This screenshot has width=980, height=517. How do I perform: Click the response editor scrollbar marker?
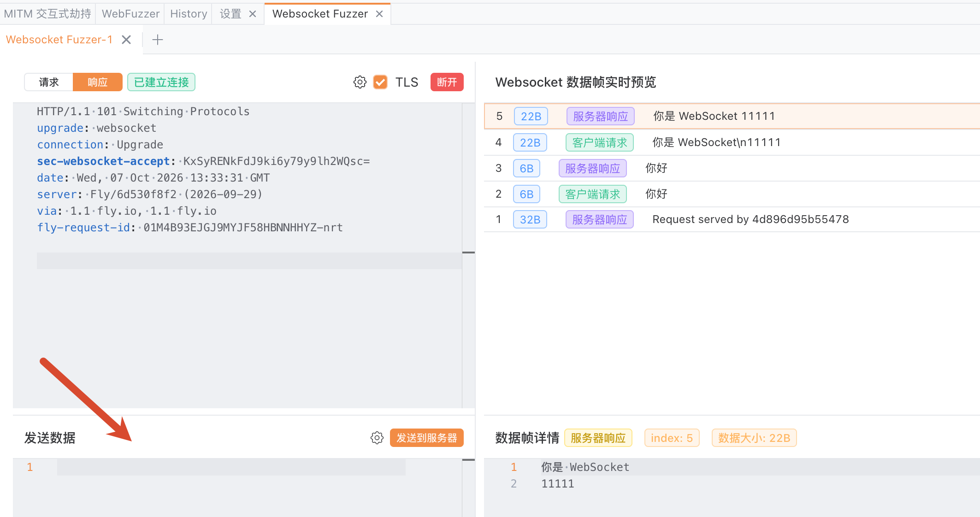[468, 253]
